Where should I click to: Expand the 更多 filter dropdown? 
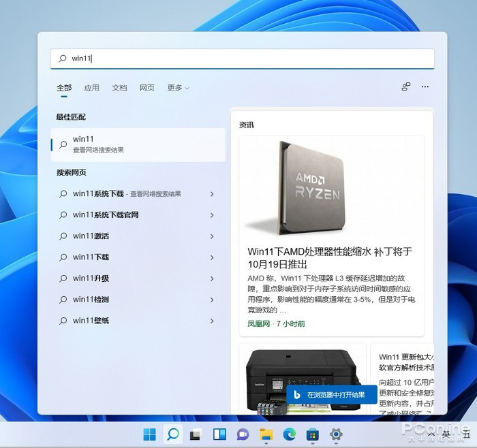click(177, 88)
